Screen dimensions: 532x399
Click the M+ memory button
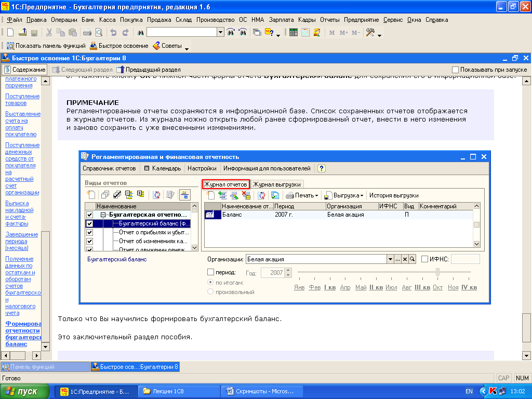coord(344,33)
